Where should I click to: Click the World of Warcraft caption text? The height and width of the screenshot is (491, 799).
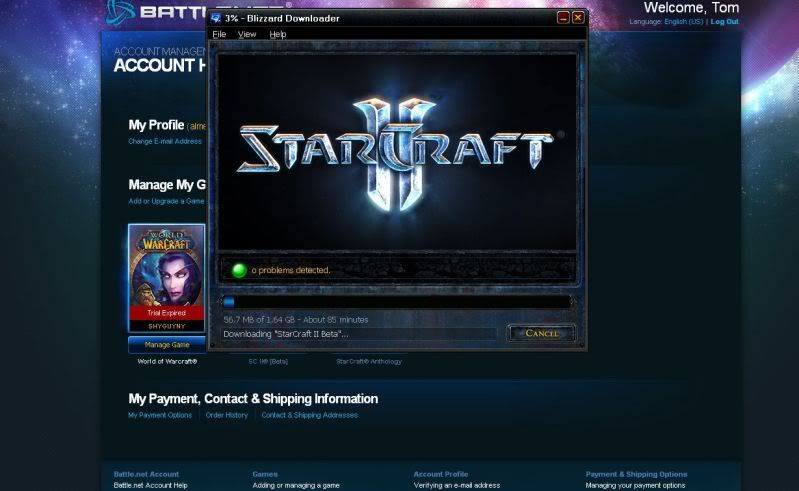(x=167, y=361)
